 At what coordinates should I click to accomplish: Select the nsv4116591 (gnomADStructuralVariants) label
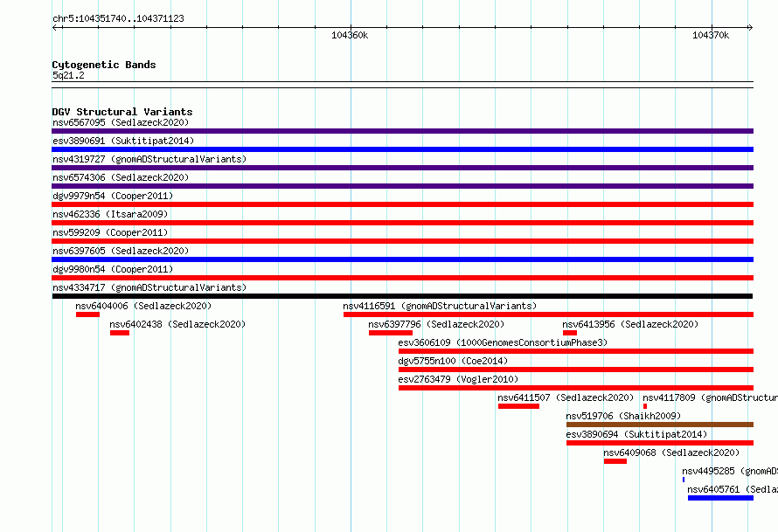(440, 306)
